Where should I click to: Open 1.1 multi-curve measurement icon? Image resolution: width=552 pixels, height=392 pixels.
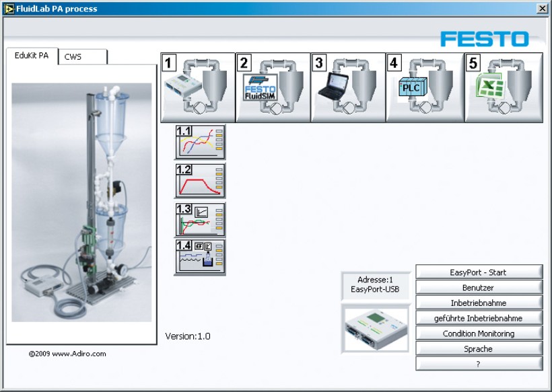(x=200, y=142)
